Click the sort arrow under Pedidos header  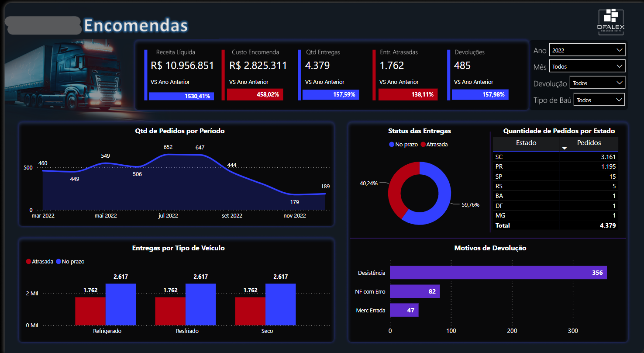tap(564, 149)
